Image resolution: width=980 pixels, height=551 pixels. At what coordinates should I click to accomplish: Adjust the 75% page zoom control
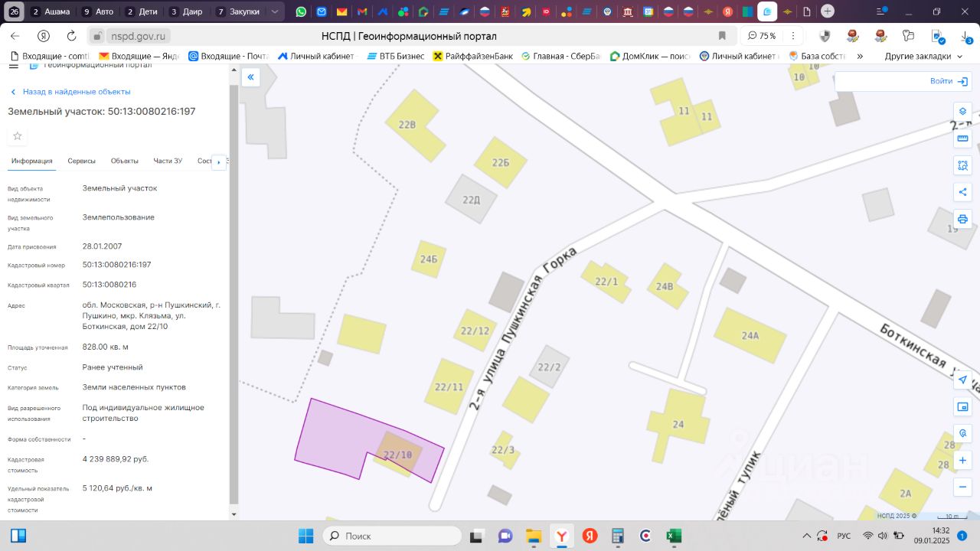[x=762, y=36]
